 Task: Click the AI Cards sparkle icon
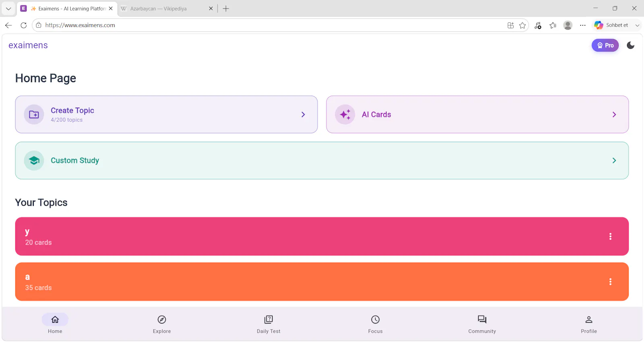345,115
